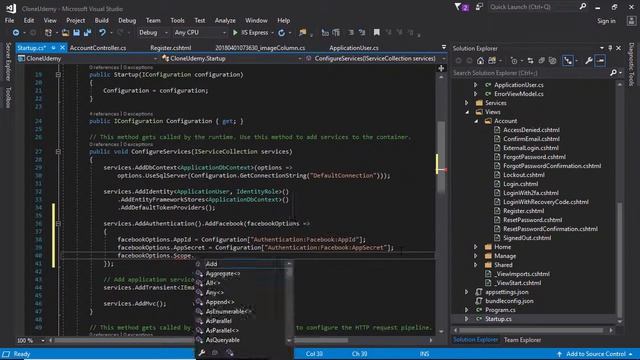The height and width of the screenshot is (360, 640).
Task: Click the Refresh browser toolbar icon
Action: coord(281,33)
